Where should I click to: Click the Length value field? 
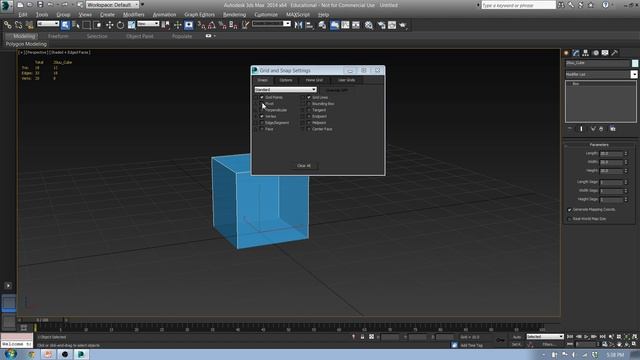point(611,154)
